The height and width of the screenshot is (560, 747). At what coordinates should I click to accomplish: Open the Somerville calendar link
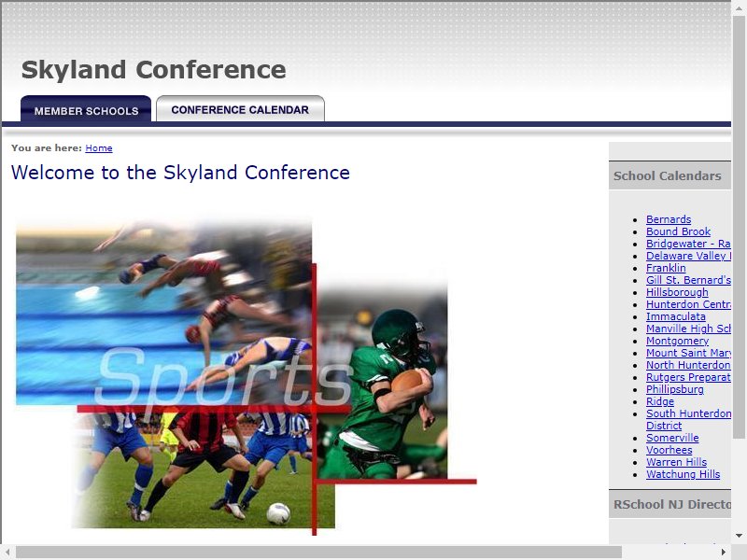point(672,438)
